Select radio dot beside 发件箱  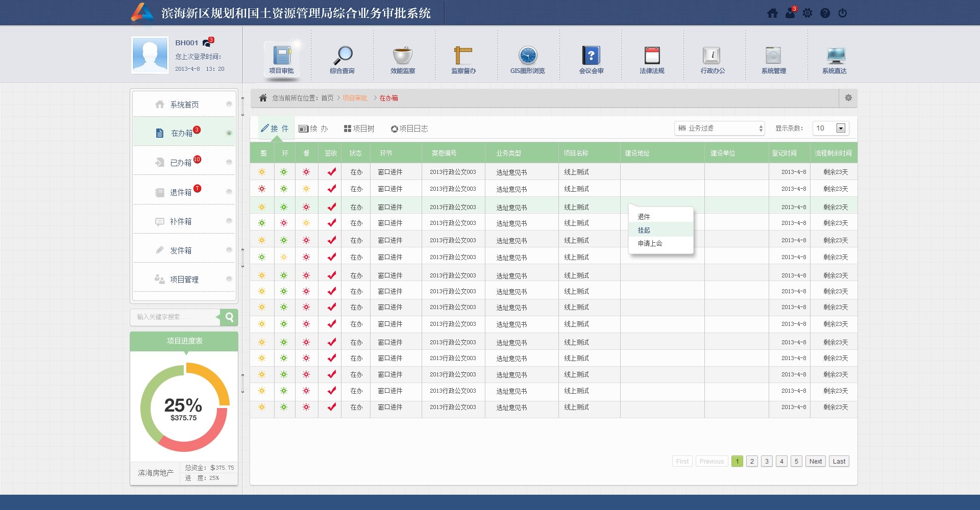click(x=229, y=250)
